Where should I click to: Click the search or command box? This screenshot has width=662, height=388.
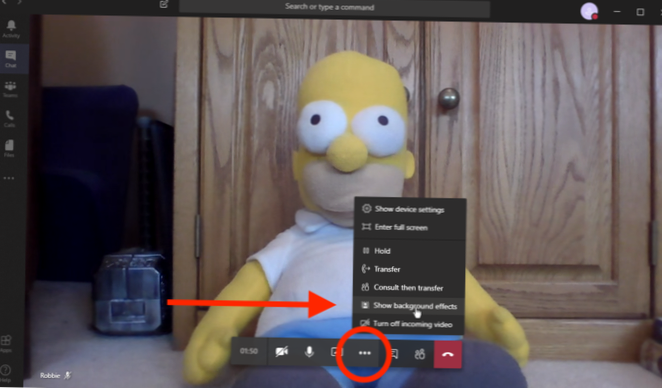tap(334, 7)
